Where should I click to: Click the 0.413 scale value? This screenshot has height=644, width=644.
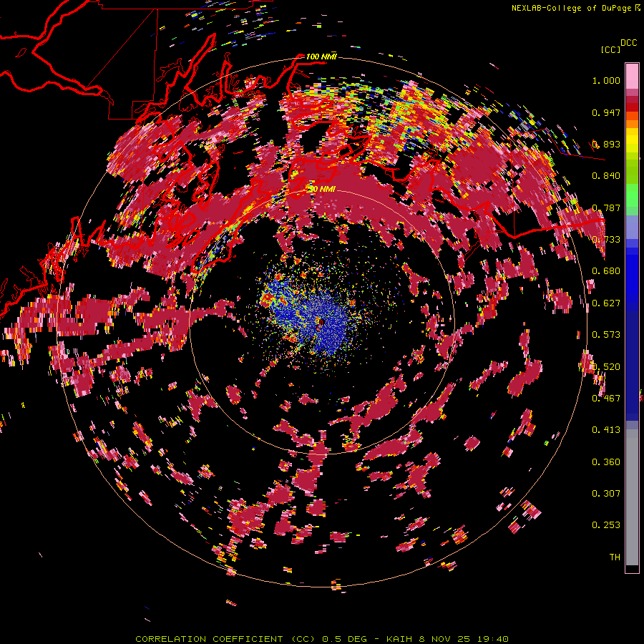coord(606,430)
